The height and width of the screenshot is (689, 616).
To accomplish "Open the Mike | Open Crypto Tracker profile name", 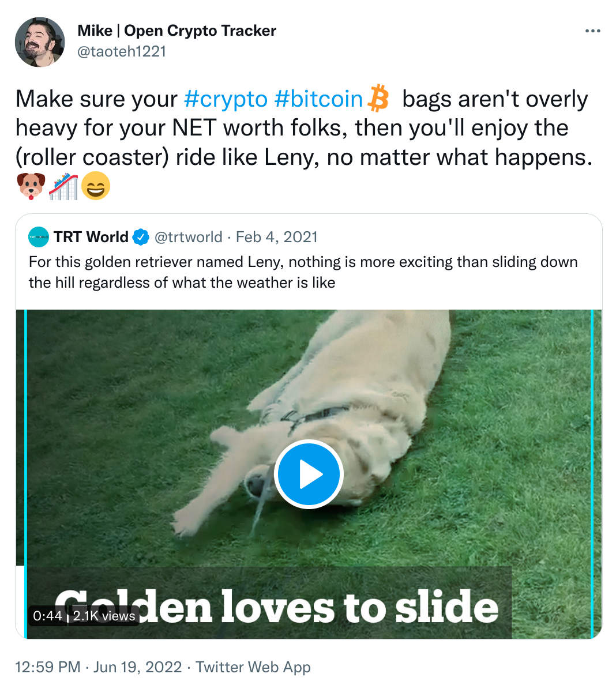I will 176,31.
